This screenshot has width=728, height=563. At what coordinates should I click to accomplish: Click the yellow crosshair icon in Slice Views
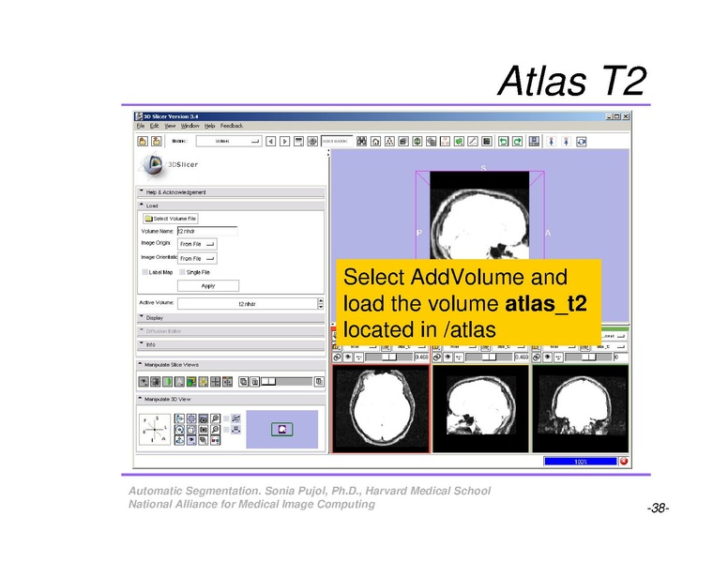pyautogui.click(x=204, y=382)
